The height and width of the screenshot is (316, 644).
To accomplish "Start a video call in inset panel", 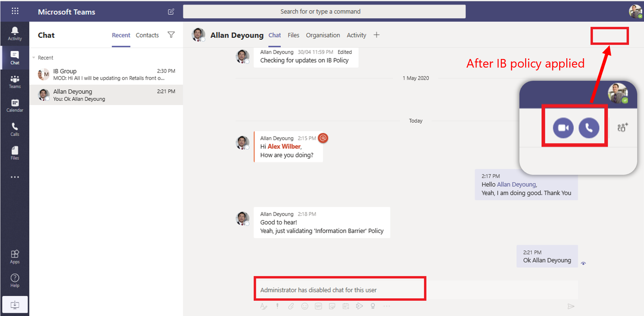I will (563, 128).
